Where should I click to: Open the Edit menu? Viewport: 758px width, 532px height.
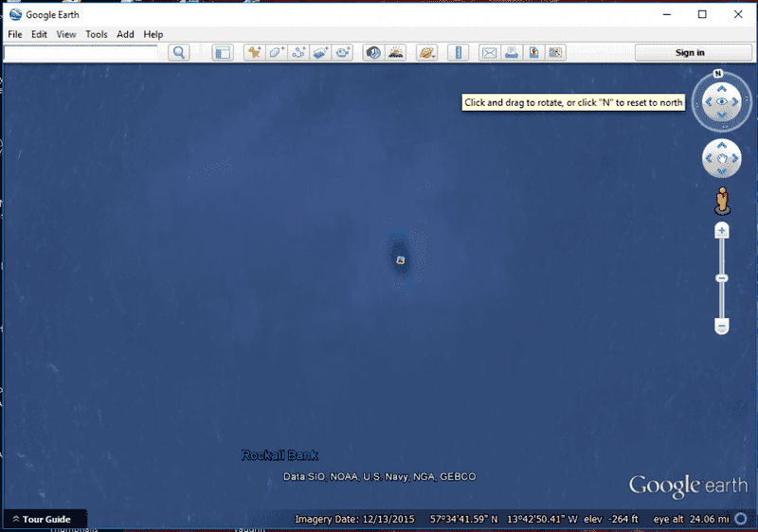pos(39,34)
